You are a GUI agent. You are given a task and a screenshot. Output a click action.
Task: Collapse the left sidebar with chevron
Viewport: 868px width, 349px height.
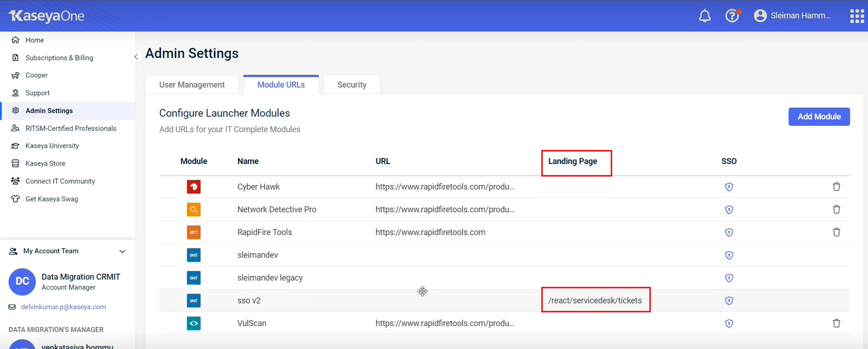(136, 57)
